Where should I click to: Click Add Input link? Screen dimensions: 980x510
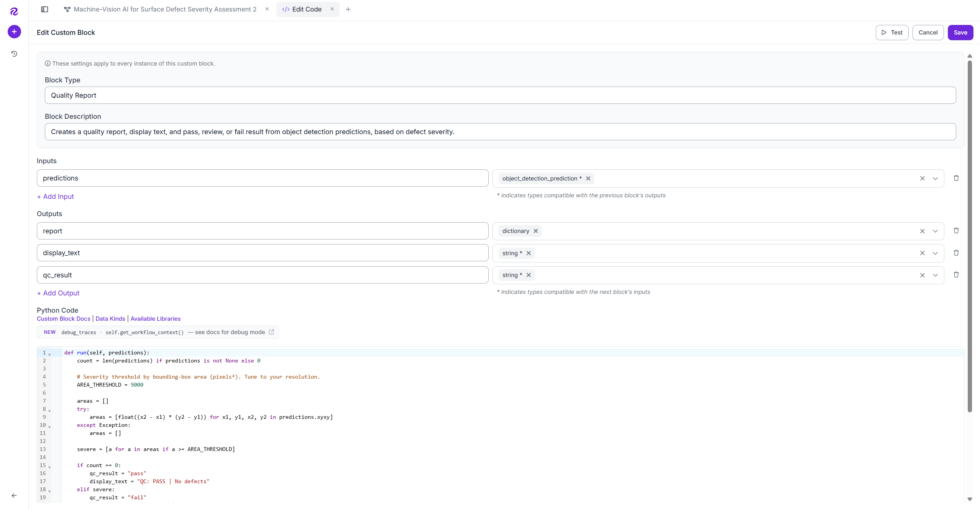tap(55, 197)
